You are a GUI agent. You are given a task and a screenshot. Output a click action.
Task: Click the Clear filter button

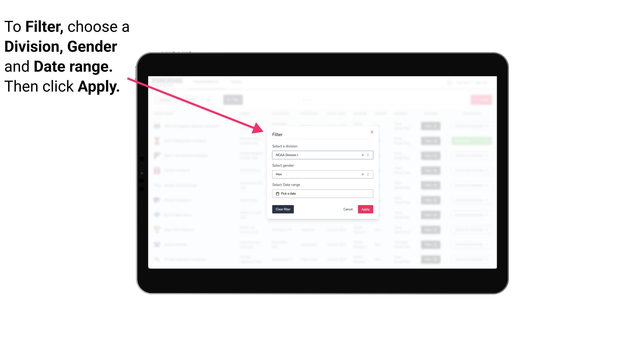click(283, 209)
